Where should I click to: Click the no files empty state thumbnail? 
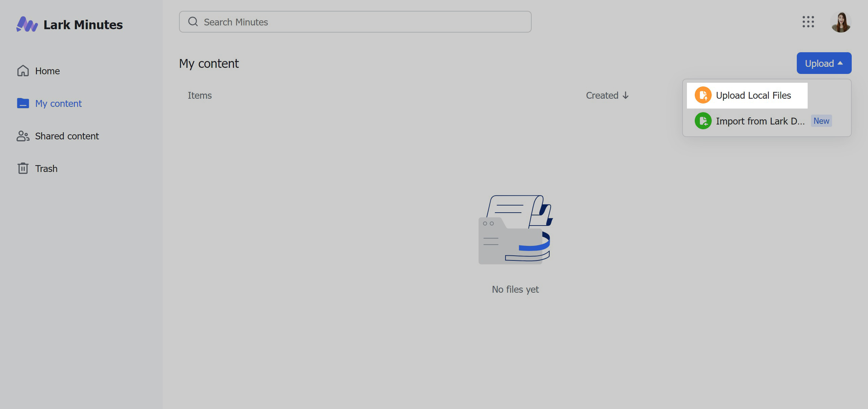tap(515, 230)
